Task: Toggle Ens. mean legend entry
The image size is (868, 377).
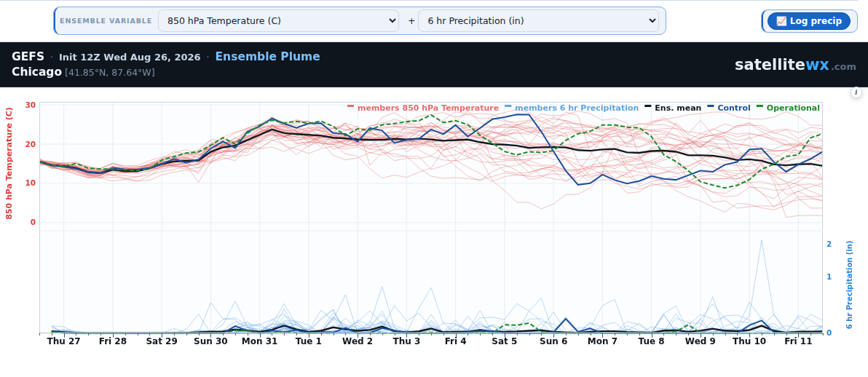Action: coord(673,108)
